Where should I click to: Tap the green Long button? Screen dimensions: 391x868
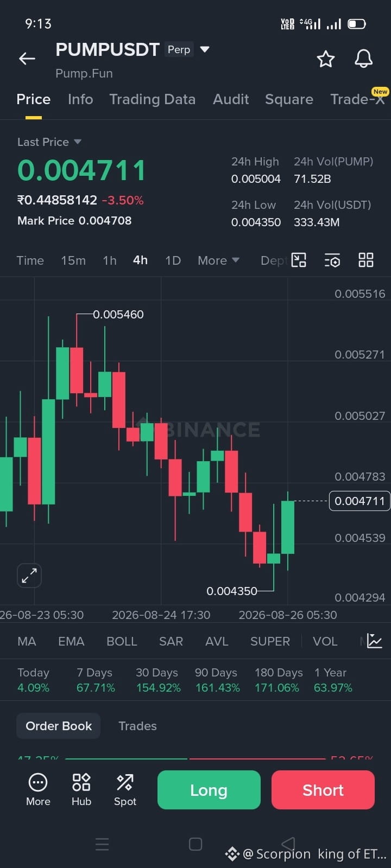click(209, 790)
